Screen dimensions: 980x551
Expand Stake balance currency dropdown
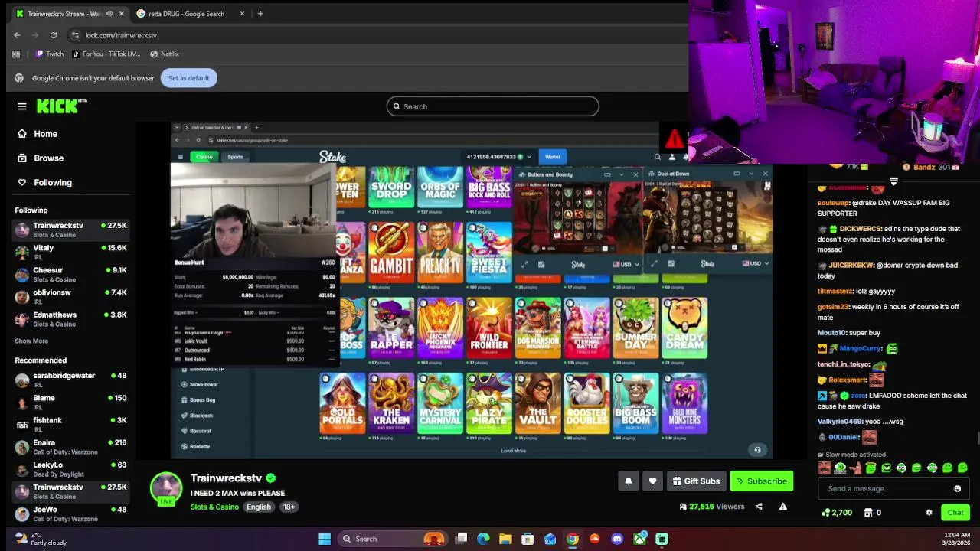(x=528, y=157)
